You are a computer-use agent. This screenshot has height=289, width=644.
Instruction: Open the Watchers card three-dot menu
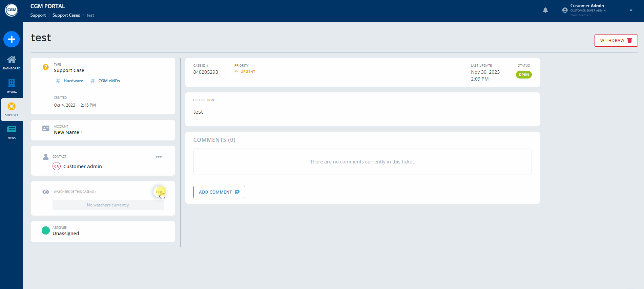pyautogui.click(x=158, y=192)
